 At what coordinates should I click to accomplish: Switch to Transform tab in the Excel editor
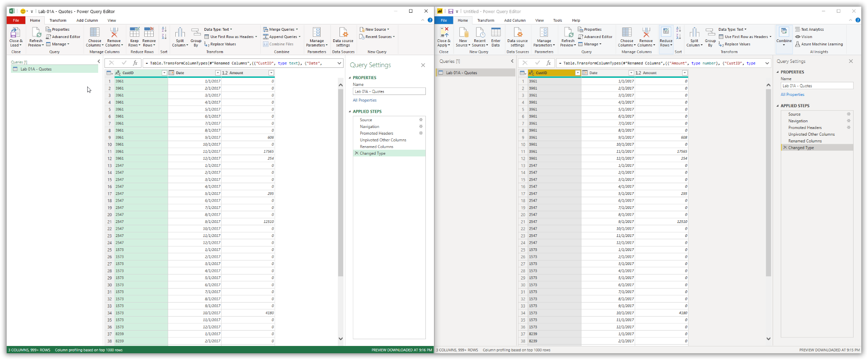[58, 20]
